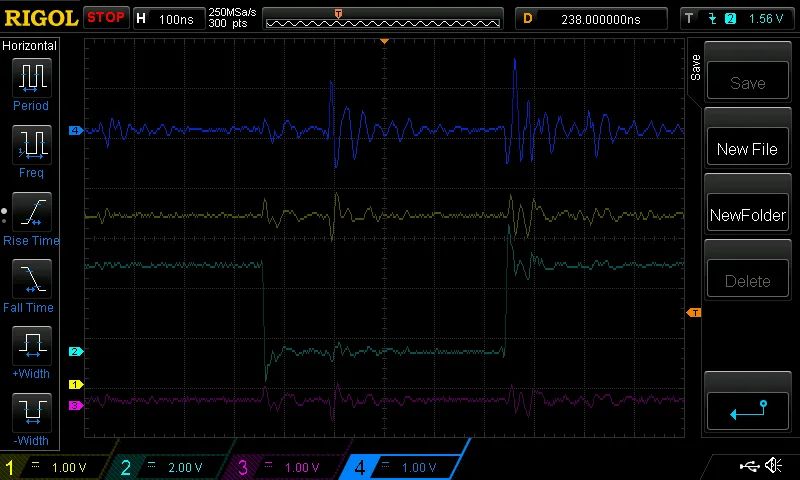
Task: Click the waveform memory overview bar
Action: click(383, 19)
